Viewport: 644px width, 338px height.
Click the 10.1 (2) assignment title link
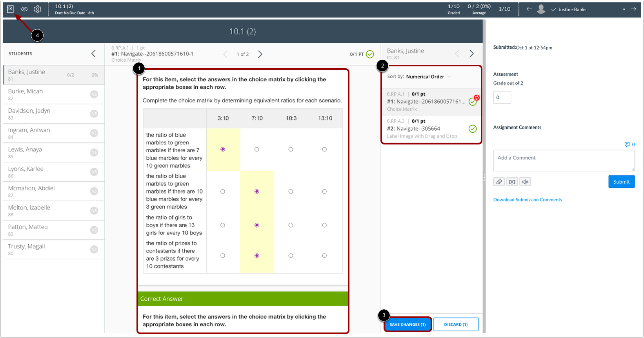coord(64,6)
